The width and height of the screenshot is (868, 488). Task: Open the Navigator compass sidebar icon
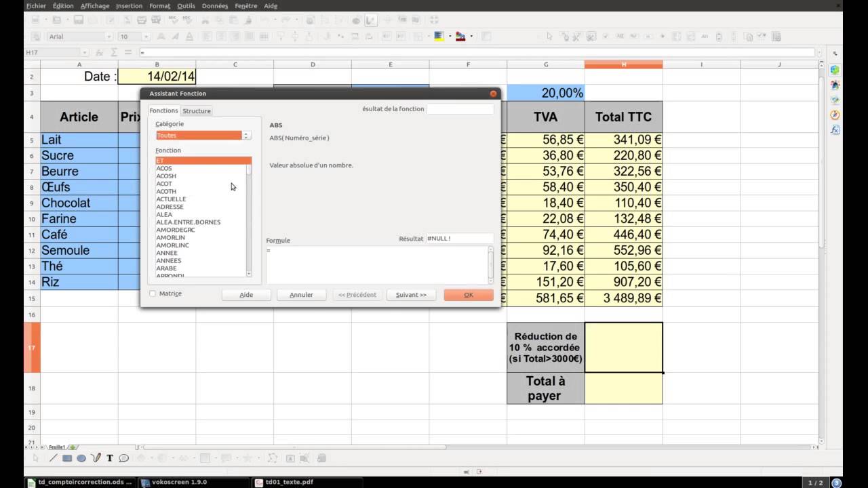pyautogui.click(x=835, y=115)
